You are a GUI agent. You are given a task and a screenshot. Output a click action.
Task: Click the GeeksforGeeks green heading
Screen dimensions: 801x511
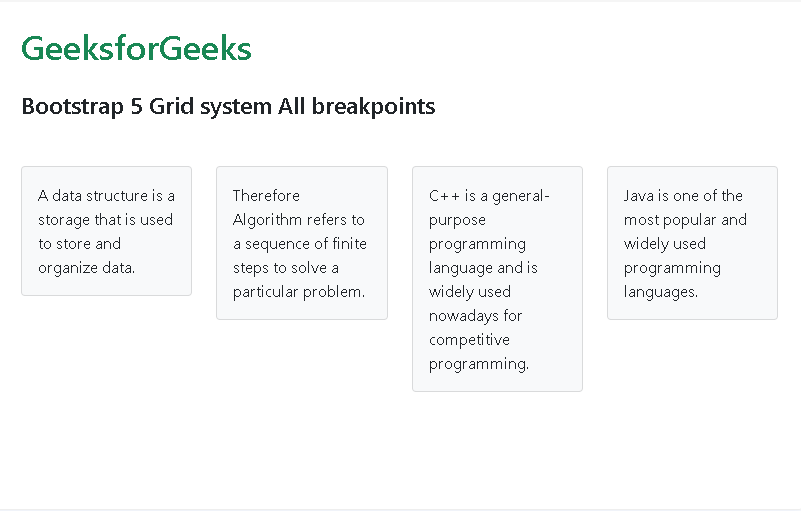point(136,48)
